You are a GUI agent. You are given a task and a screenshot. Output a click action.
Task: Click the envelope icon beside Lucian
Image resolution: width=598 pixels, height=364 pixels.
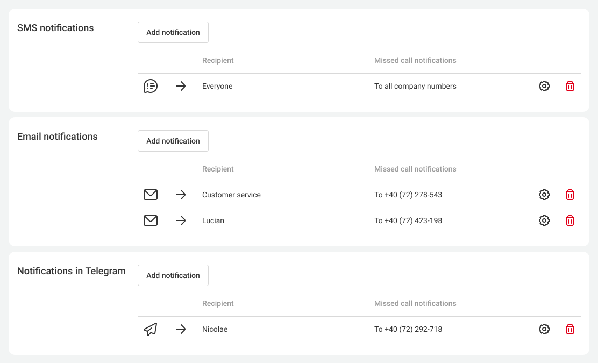tap(151, 220)
